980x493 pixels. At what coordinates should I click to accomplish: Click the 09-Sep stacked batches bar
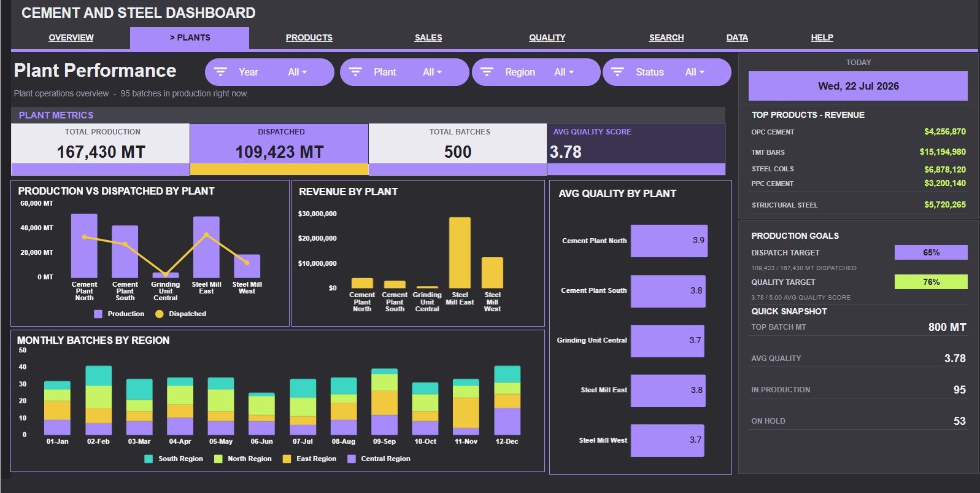(384, 402)
